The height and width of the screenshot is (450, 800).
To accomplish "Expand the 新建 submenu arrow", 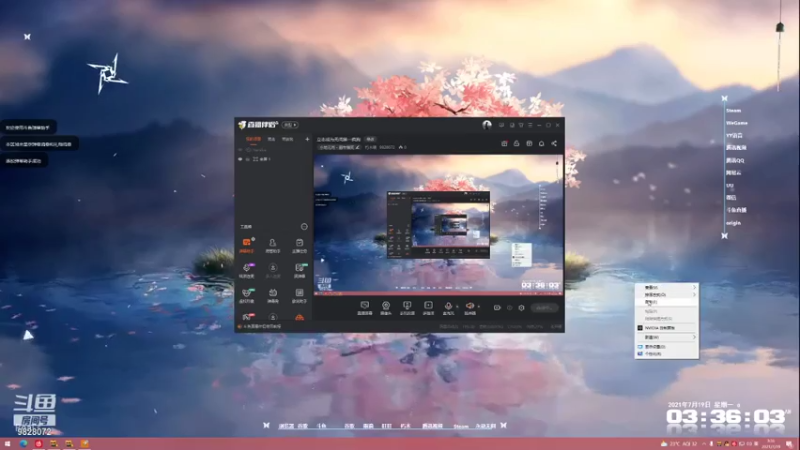I will (694, 337).
